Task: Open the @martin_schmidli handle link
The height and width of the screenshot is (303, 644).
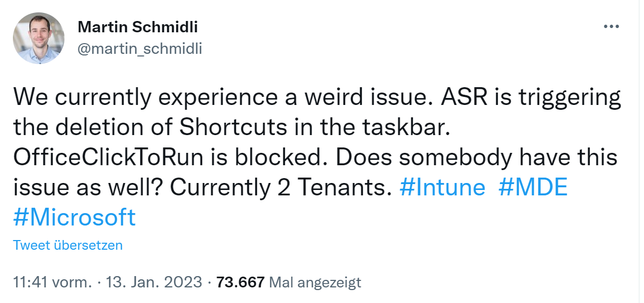Action: click(140, 49)
